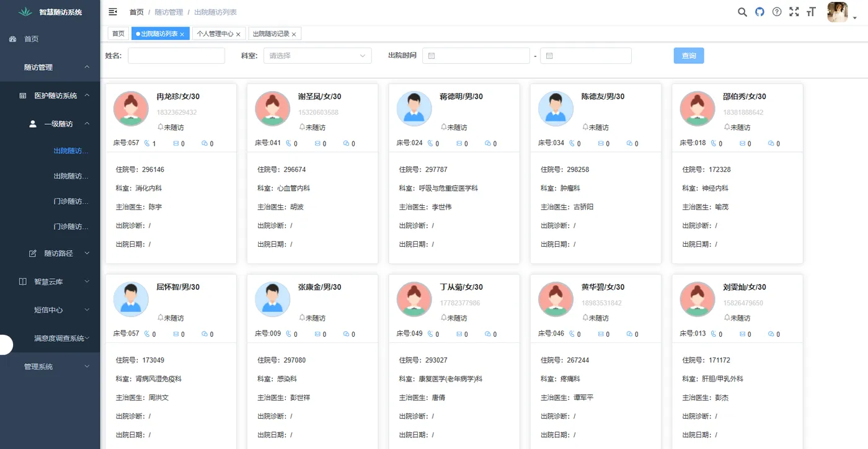Click the chat bubble icon on 蒋德明's card

pos(488,143)
